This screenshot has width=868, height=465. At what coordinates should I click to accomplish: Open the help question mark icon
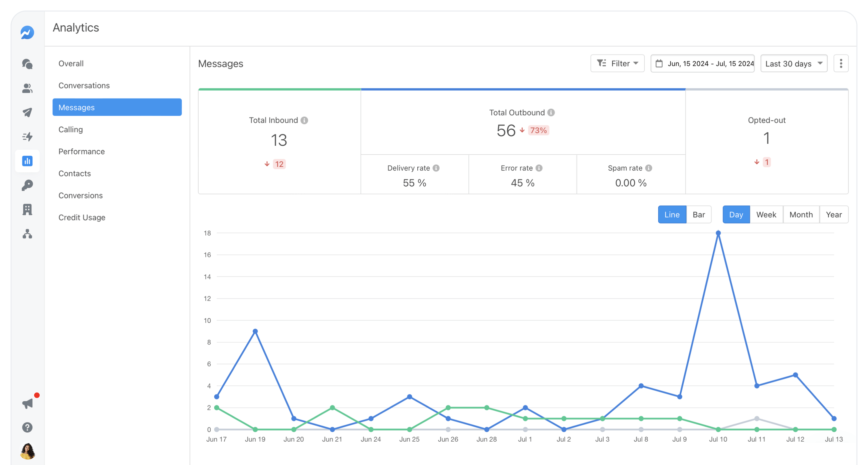(27, 427)
